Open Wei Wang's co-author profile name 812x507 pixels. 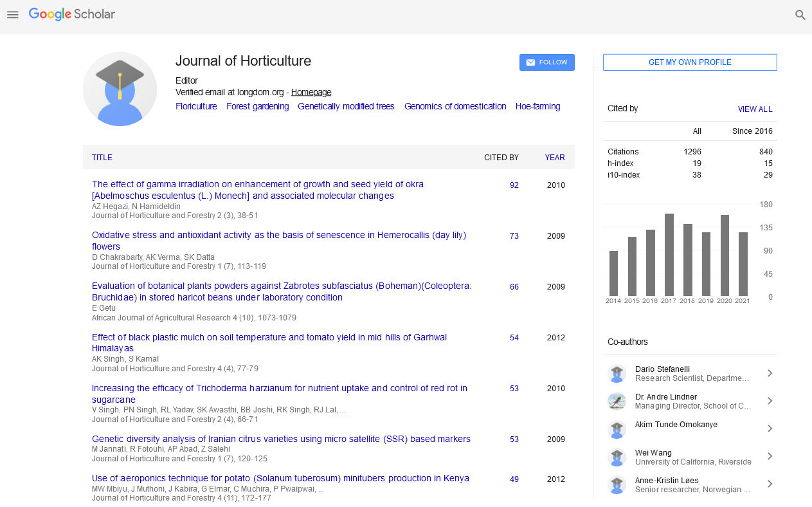pyautogui.click(x=654, y=452)
